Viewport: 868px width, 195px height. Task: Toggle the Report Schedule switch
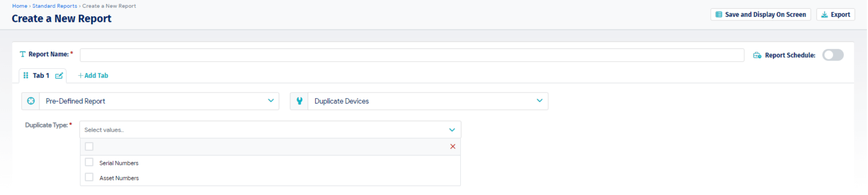pyautogui.click(x=833, y=55)
